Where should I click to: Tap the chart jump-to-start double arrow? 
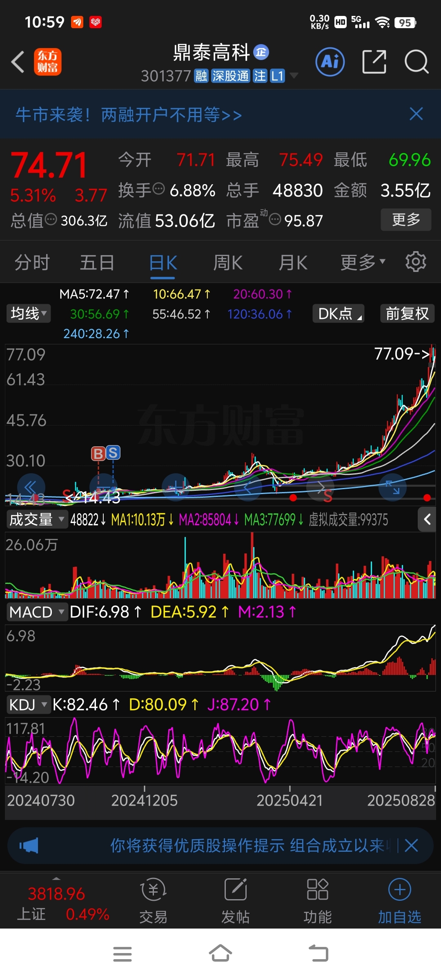pos(31,488)
